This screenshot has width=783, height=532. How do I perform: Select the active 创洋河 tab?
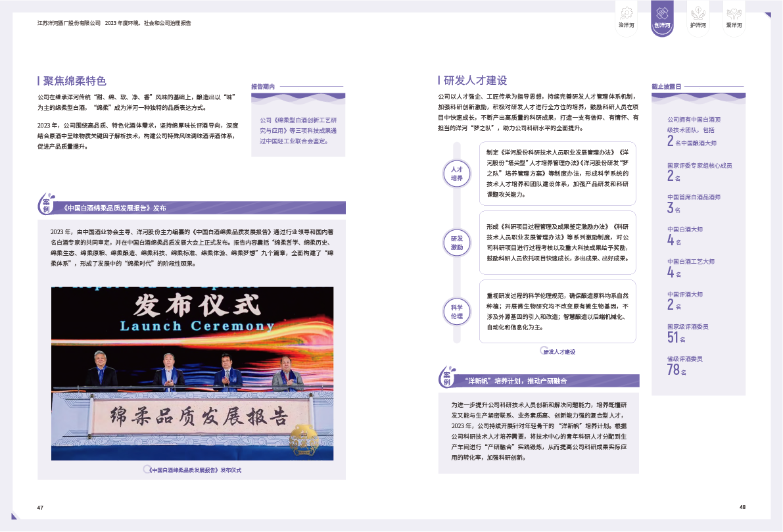coord(662,18)
